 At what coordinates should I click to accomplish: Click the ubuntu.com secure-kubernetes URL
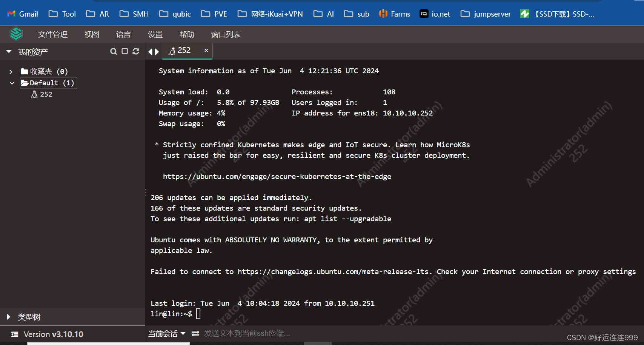[277, 176]
